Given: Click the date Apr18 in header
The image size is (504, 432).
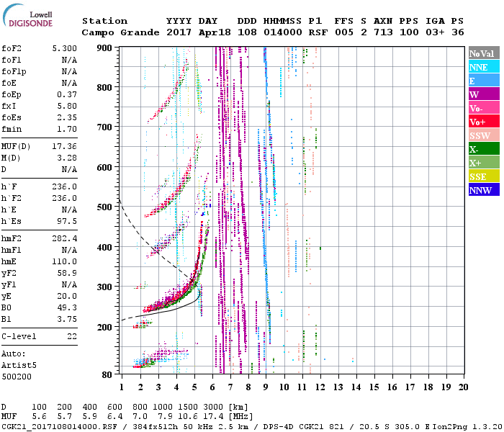Looking at the screenshot, I should (x=215, y=32).
